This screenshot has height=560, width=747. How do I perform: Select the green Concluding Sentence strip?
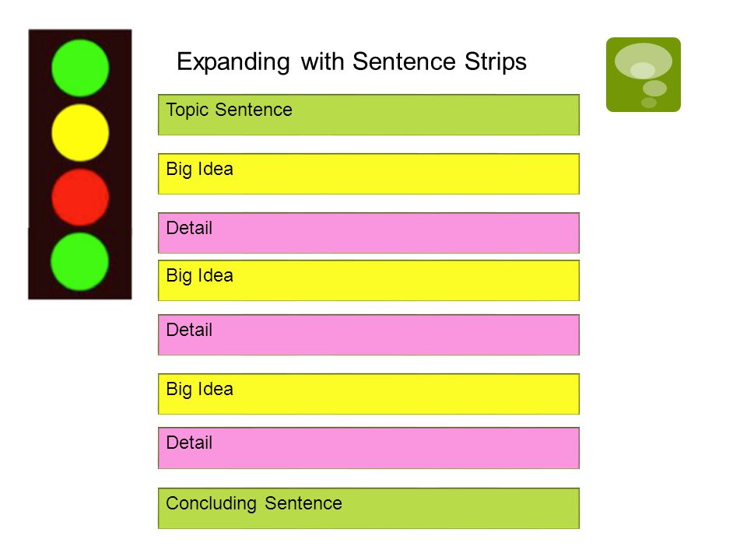(369, 508)
